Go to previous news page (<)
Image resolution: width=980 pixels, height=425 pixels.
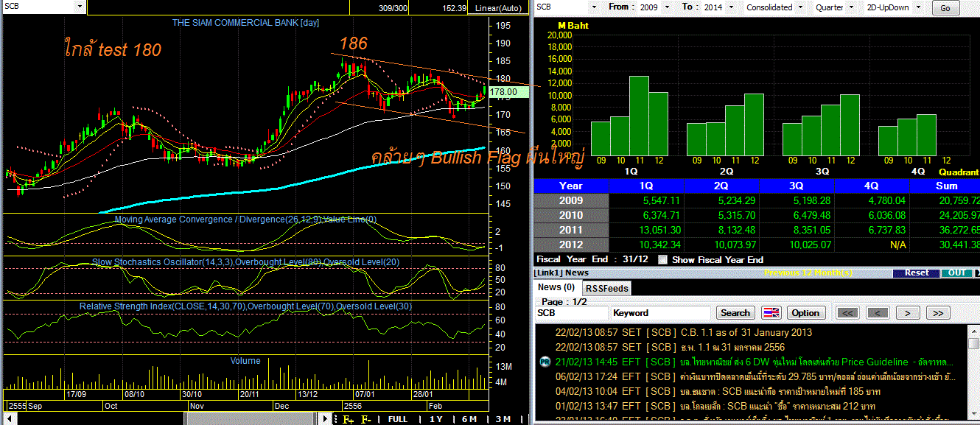pos(878,313)
